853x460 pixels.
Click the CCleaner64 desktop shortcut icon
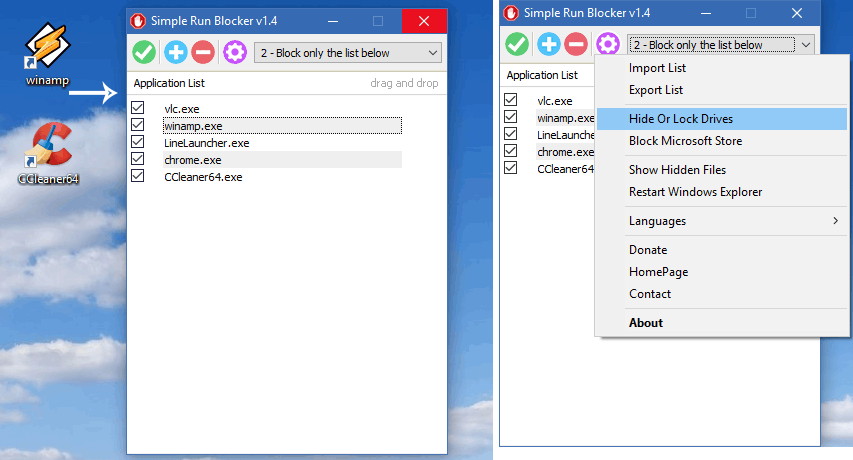click(x=48, y=153)
